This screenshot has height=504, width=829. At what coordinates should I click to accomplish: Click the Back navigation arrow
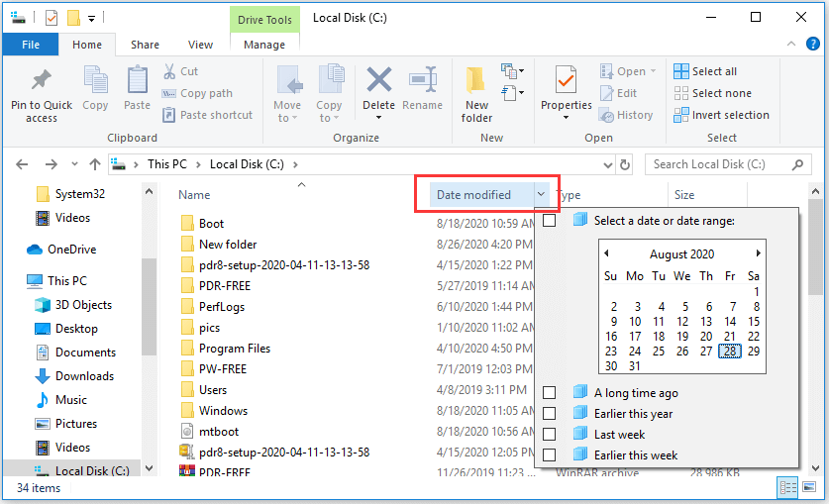coord(22,164)
